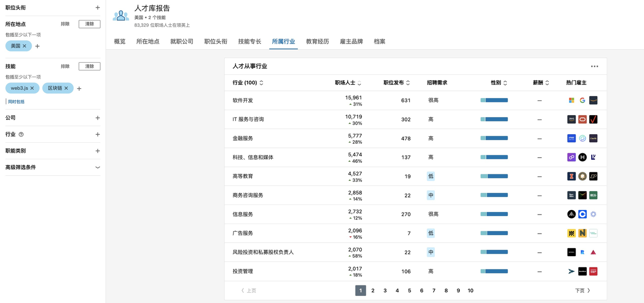Click the Oracle logo in IT 服务与咨询 row
Viewport: 644px width, 303px height.
click(582, 120)
